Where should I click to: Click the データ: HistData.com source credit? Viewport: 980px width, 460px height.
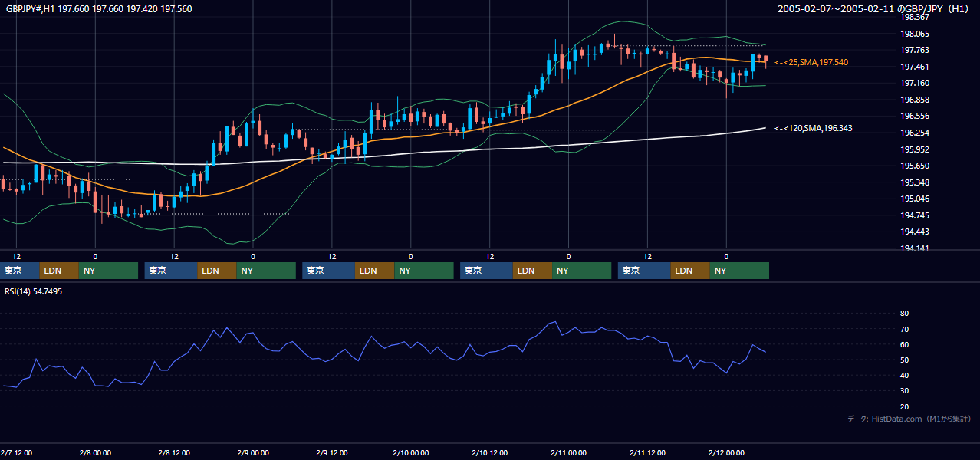(x=909, y=419)
